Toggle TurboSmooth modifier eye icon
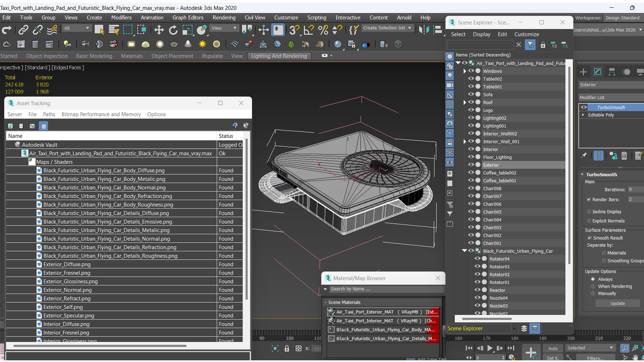Image resolution: width=644 pixels, height=362 pixels. click(584, 107)
